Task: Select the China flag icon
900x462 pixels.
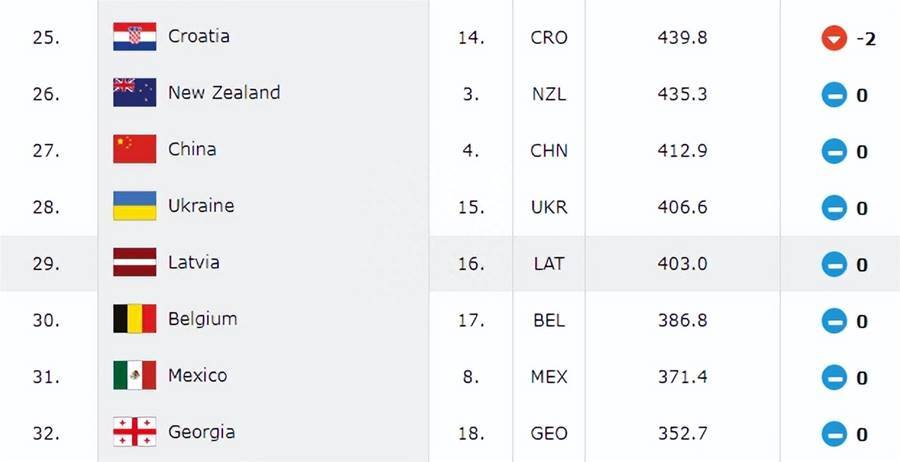Action: click(x=134, y=149)
